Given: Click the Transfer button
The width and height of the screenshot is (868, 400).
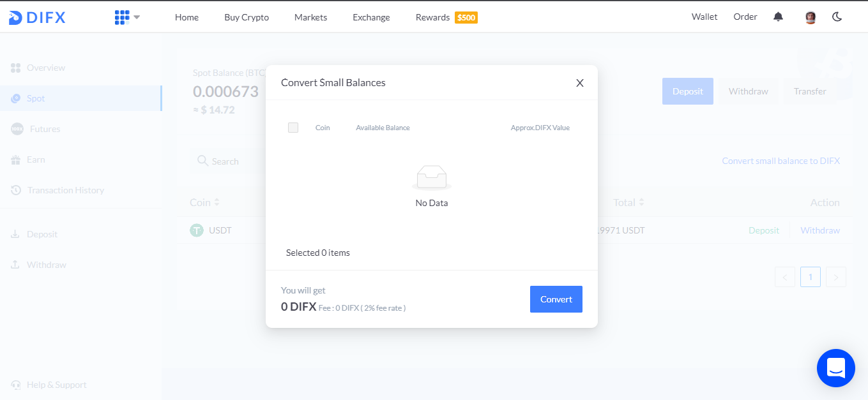Looking at the screenshot, I should [x=810, y=91].
